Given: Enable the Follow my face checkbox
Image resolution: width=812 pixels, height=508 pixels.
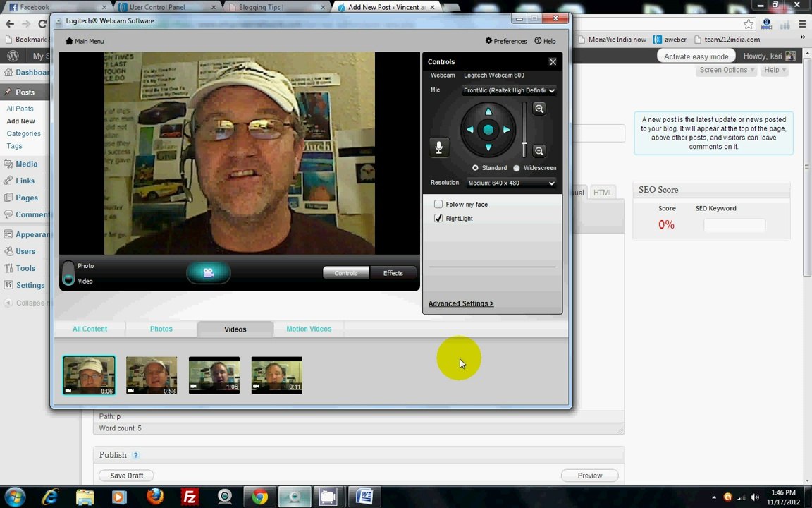Looking at the screenshot, I should point(438,204).
